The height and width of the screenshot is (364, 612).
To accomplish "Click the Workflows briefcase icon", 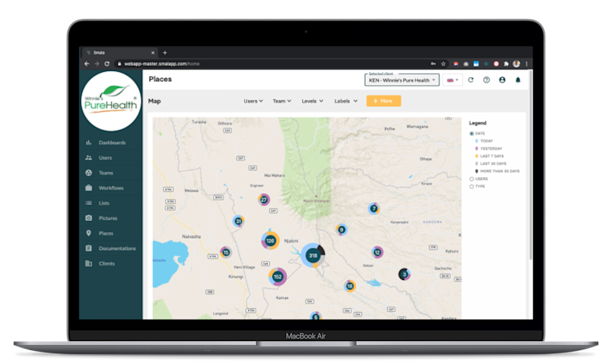I will pyautogui.click(x=89, y=187).
